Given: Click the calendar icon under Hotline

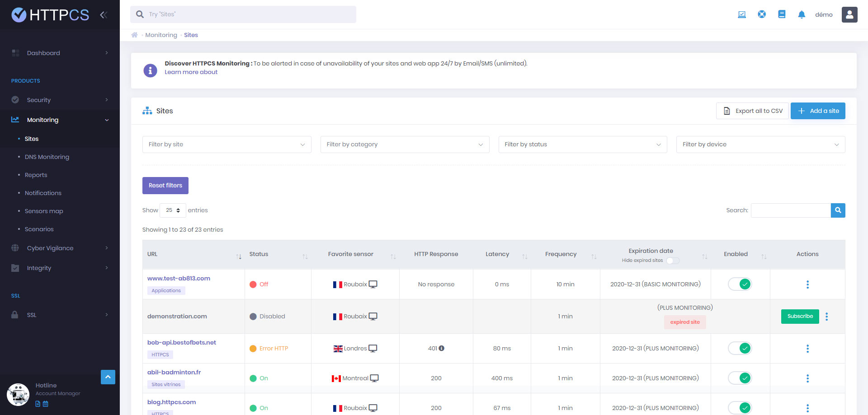Looking at the screenshot, I should [45, 404].
